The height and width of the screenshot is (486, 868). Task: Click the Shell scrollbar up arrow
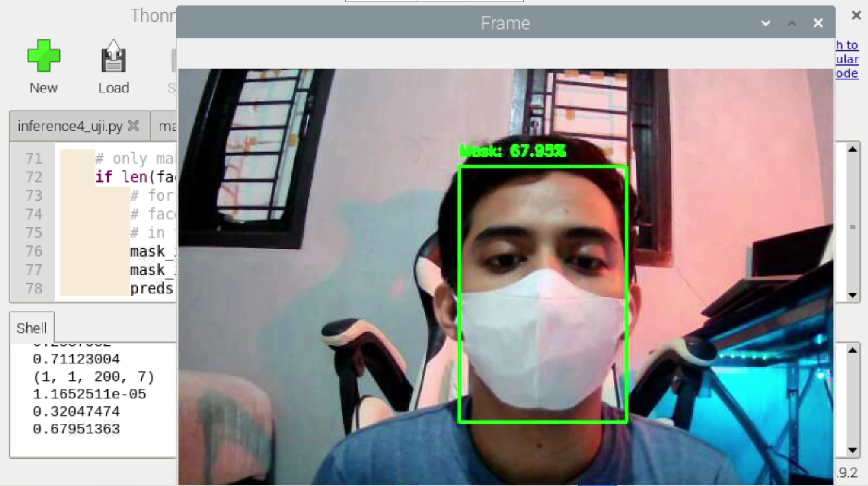point(852,350)
